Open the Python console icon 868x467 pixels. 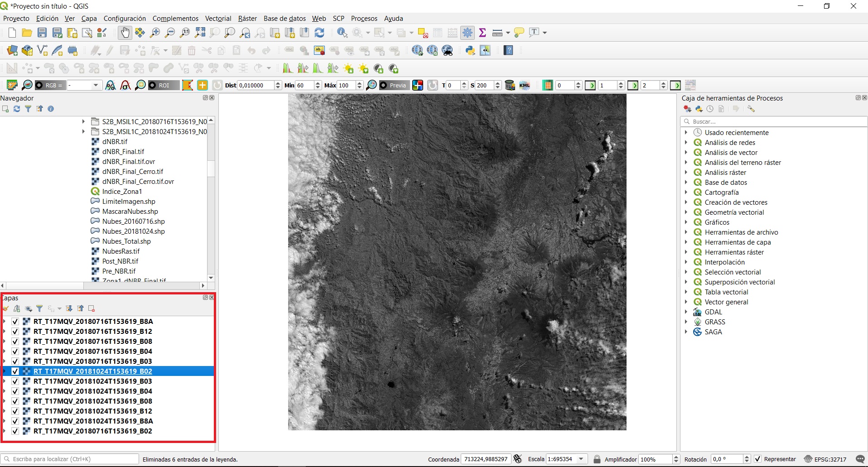[470, 50]
